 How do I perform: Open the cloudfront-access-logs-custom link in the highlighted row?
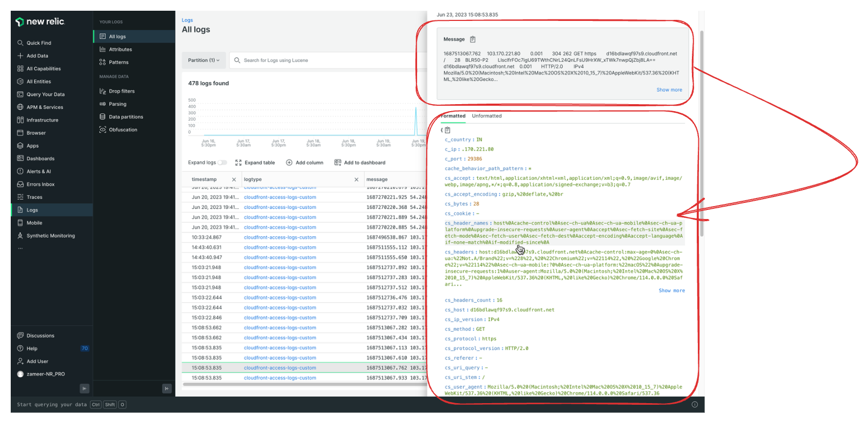280,368
